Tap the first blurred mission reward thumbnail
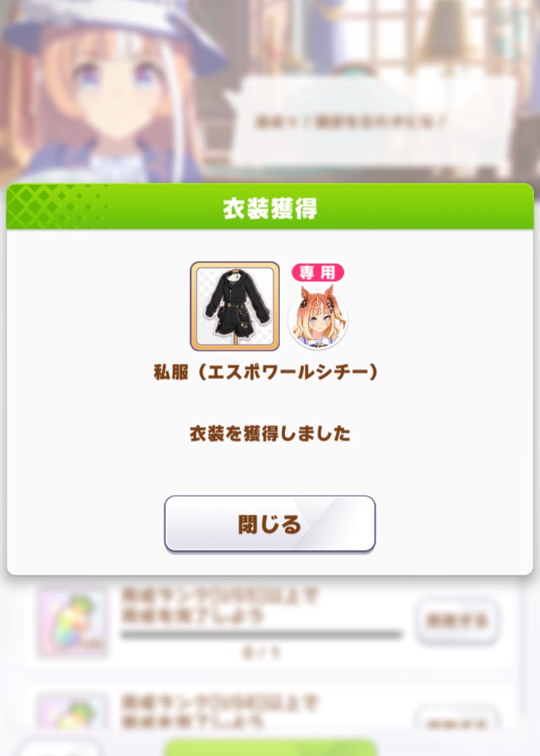 point(72,622)
